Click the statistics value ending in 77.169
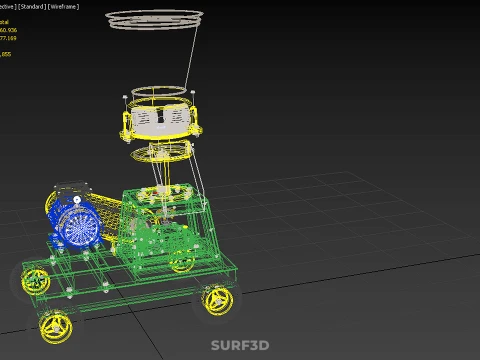The height and width of the screenshot is (360, 480). 8,38
